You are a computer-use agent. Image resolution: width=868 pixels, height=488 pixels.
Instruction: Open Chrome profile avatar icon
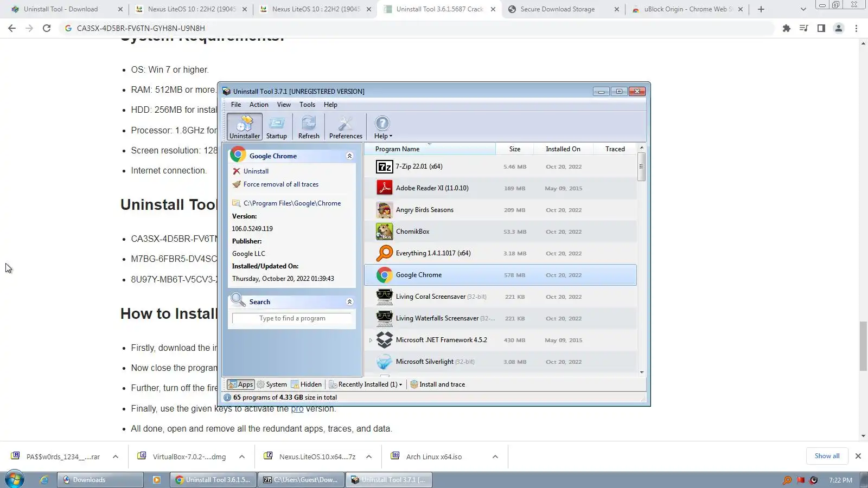coord(839,28)
